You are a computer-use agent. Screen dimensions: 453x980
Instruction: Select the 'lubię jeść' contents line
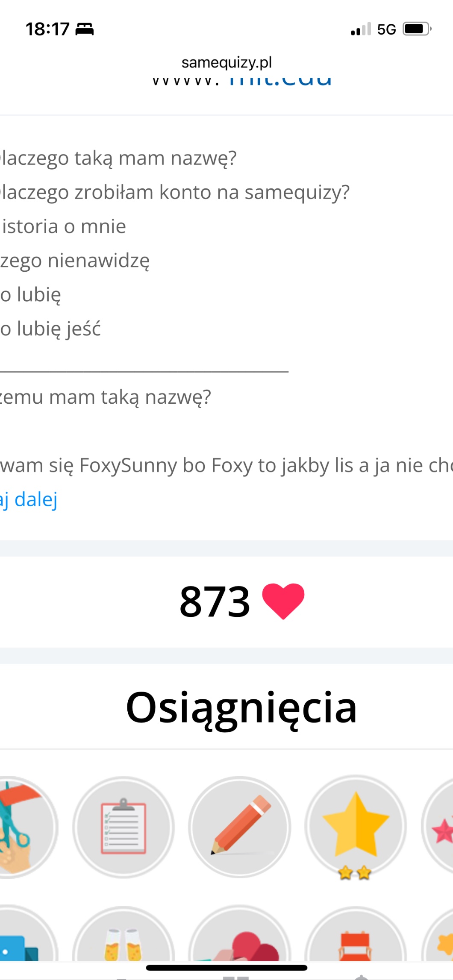[x=50, y=329]
